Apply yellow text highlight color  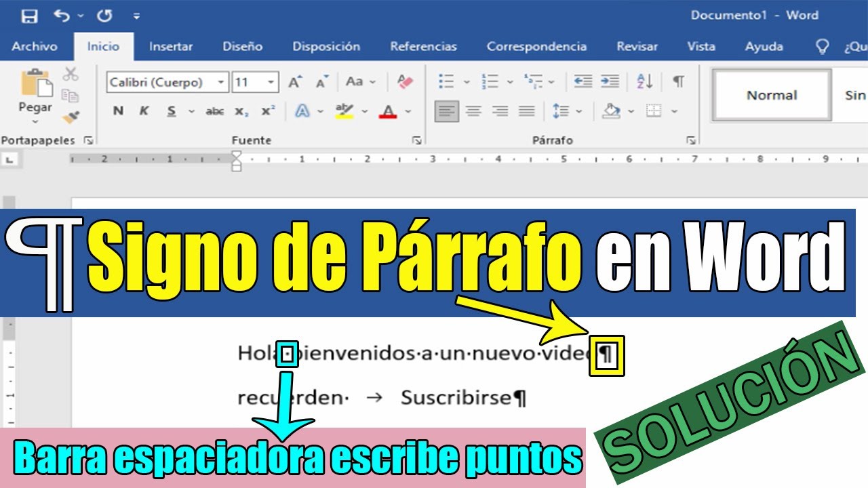[344, 111]
